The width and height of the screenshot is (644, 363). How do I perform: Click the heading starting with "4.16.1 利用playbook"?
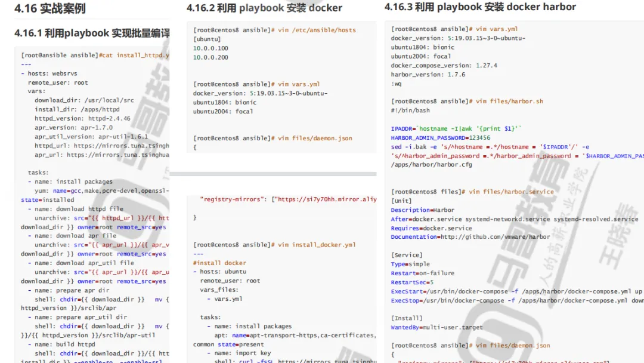click(92, 33)
